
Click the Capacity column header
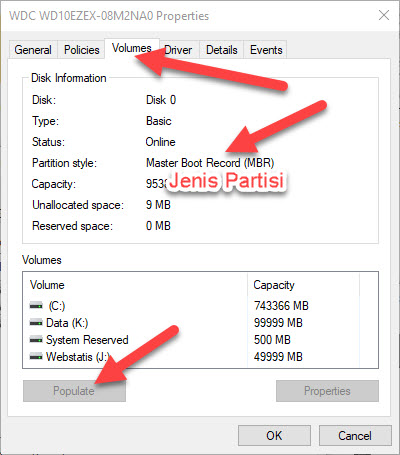click(303, 285)
